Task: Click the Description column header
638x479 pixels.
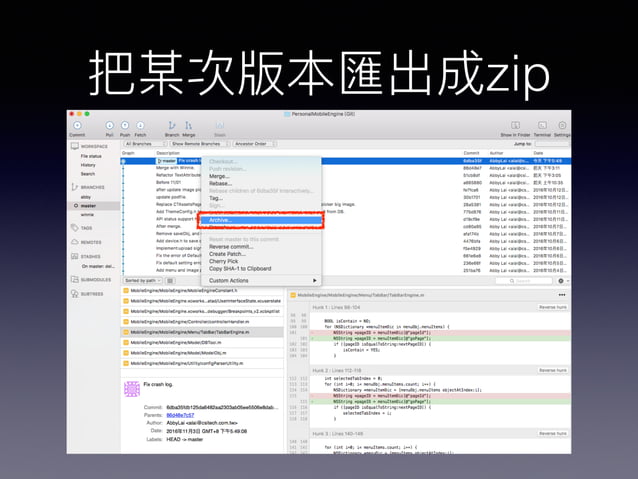Action: [x=168, y=153]
